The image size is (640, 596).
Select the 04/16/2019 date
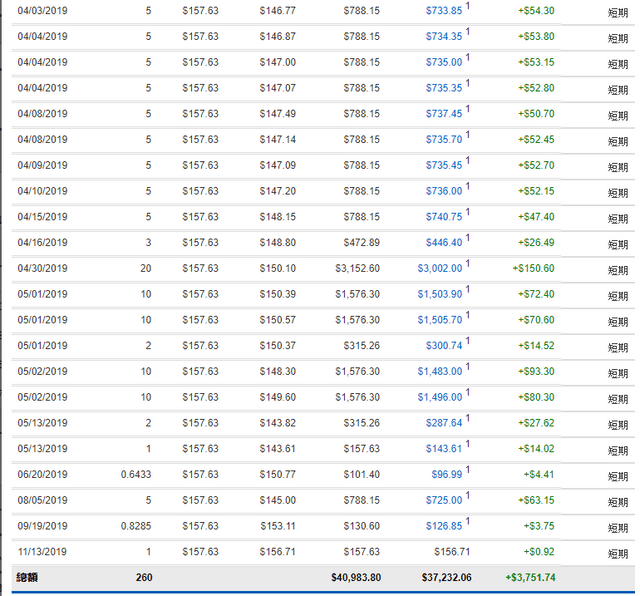(42, 242)
